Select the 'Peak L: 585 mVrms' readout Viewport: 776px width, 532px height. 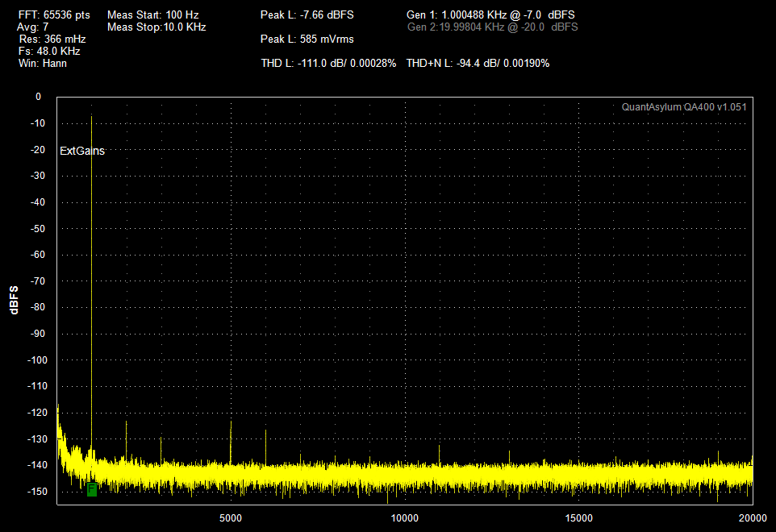307,39
